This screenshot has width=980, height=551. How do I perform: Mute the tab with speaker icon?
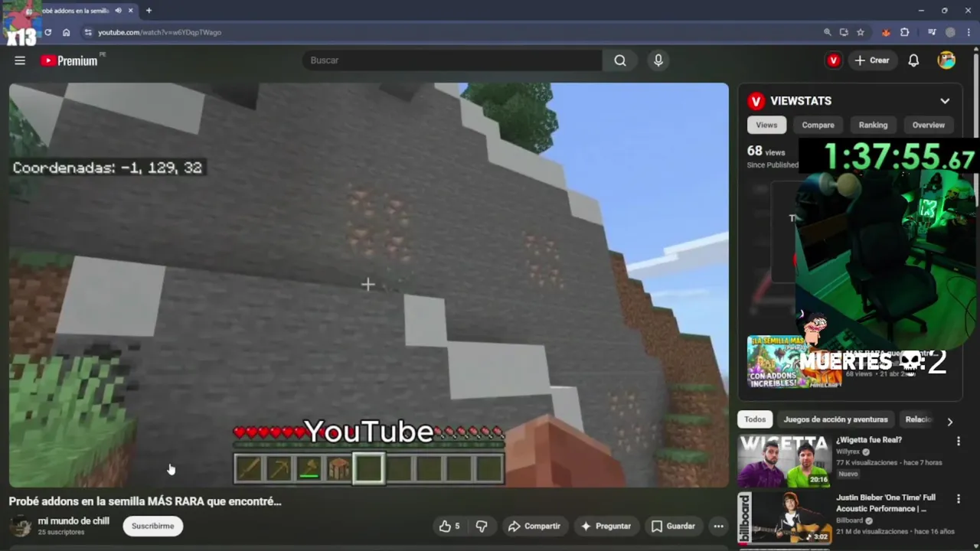pos(118,11)
